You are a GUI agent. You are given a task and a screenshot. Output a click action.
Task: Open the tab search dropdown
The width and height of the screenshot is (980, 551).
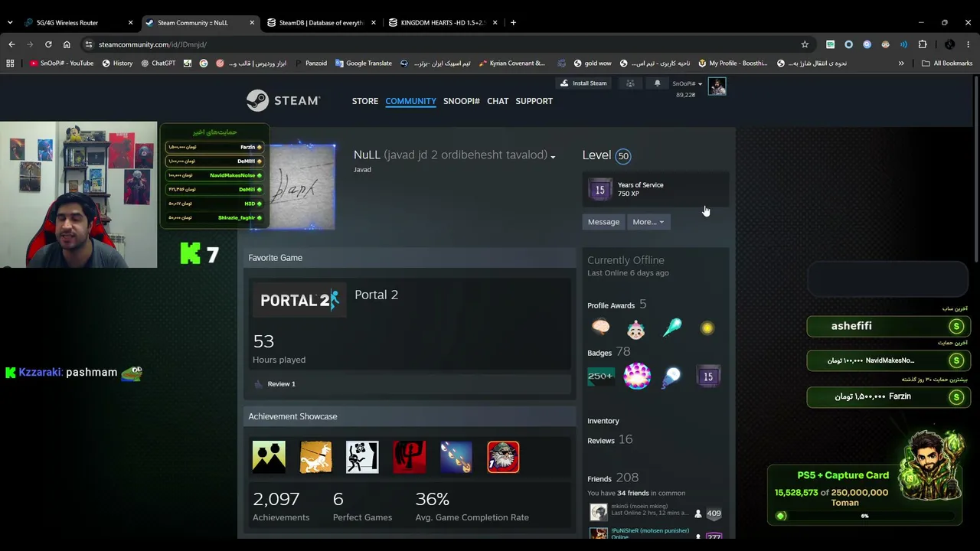click(10, 23)
